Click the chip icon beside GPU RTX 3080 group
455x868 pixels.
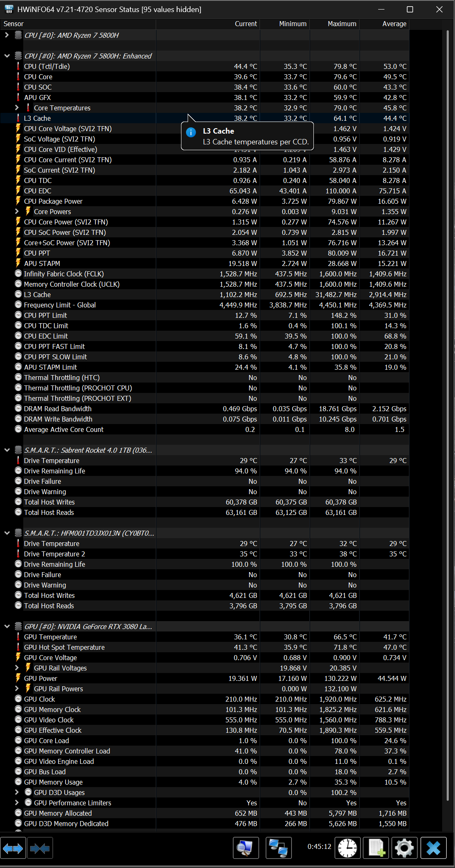[x=18, y=627]
